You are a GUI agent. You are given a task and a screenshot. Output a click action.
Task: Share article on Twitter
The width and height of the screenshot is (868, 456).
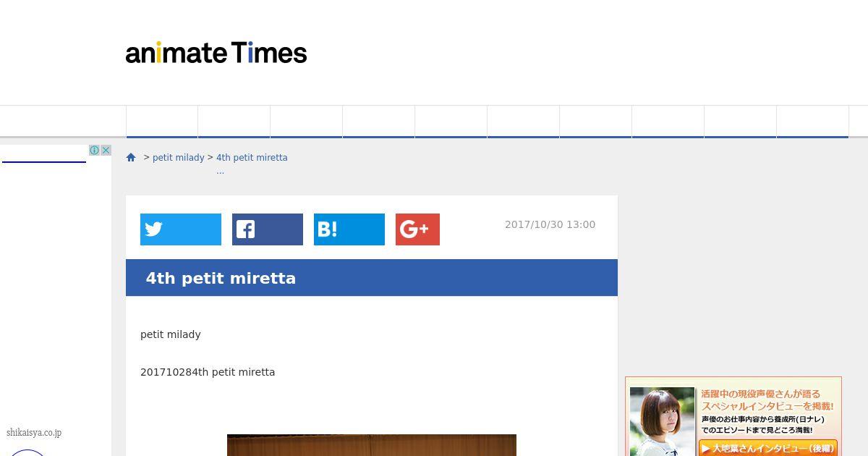click(181, 229)
